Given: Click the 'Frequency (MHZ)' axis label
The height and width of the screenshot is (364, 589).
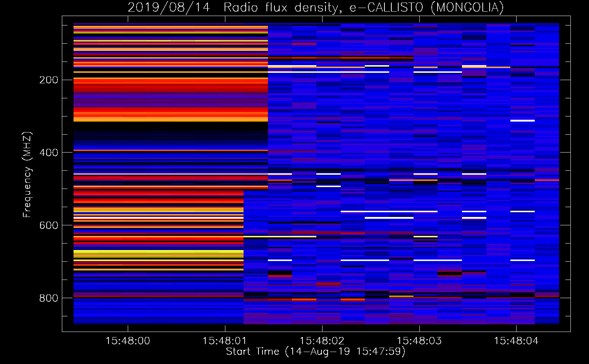Looking at the screenshot, I should [x=27, y=175].
